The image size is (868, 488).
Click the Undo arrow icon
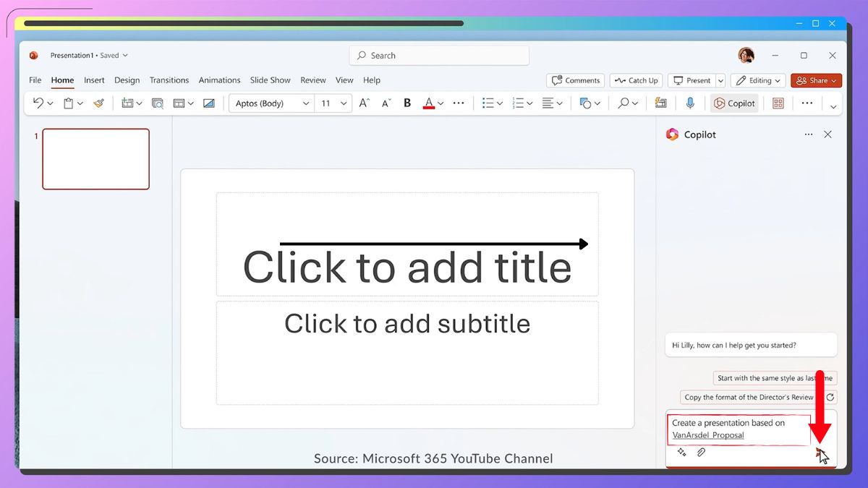38,103
